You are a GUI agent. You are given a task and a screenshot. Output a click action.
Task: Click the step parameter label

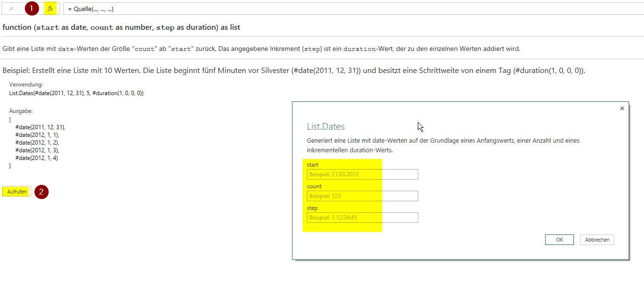point(312,208)
